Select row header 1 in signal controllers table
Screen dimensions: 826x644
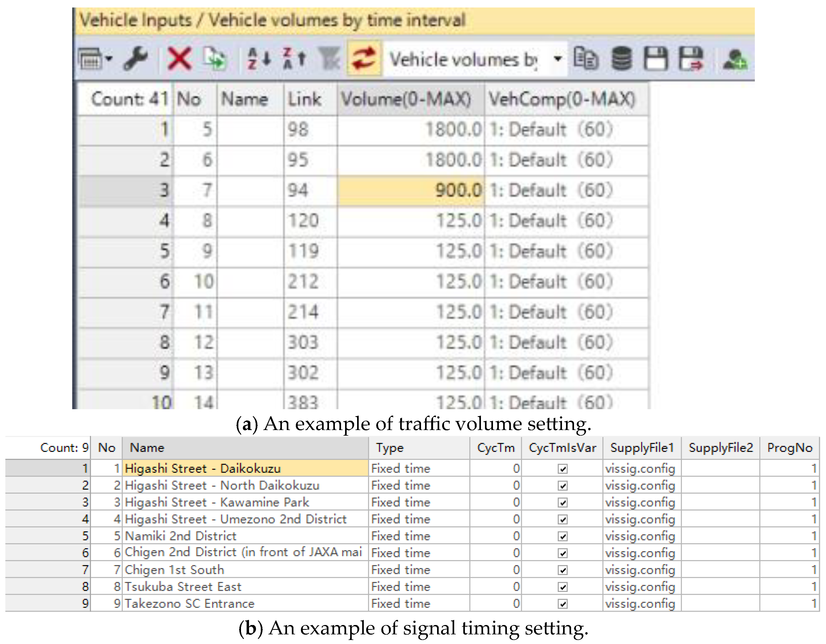48,469
